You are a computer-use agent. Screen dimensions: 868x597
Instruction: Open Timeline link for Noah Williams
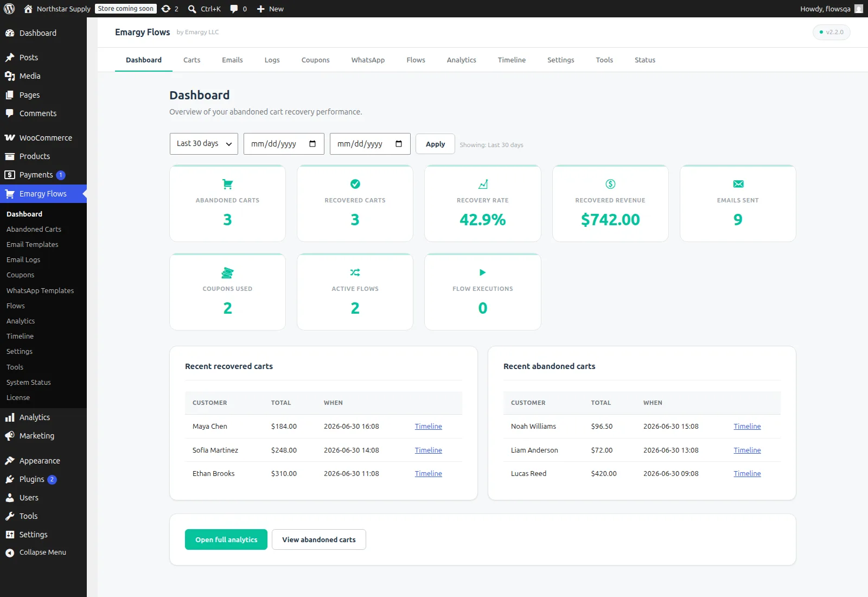[747, 427]
